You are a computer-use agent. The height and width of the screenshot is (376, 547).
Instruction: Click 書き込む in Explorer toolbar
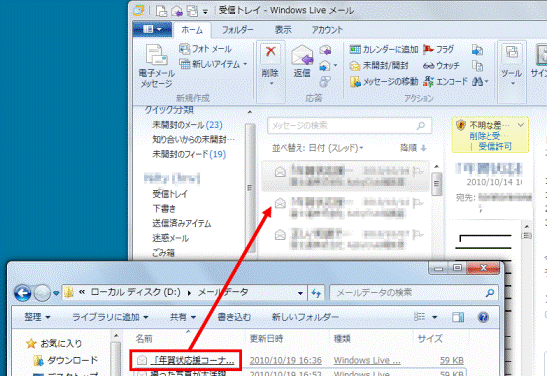pos(234,317)
